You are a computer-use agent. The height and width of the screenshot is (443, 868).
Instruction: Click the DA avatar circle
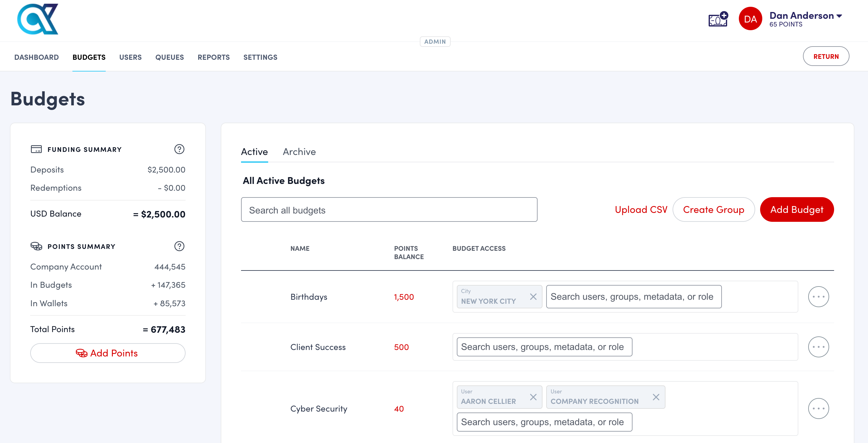point(750,18)
